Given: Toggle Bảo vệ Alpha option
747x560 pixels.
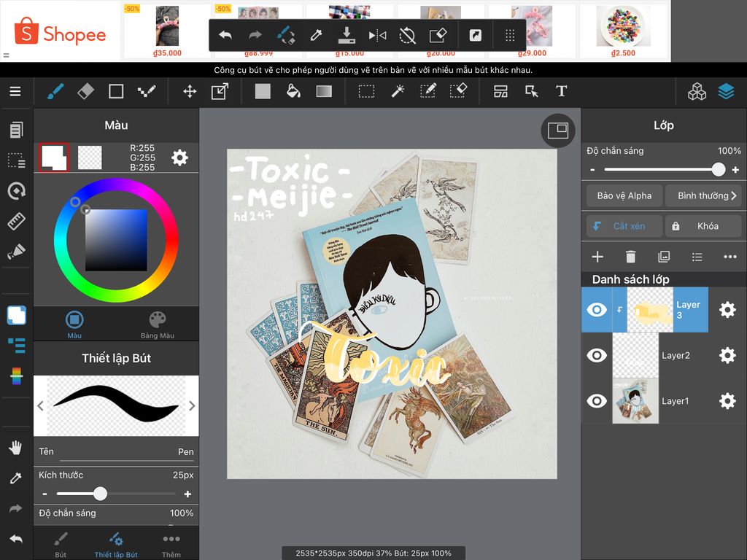Looking at the screenshot, I should (624, 195).
